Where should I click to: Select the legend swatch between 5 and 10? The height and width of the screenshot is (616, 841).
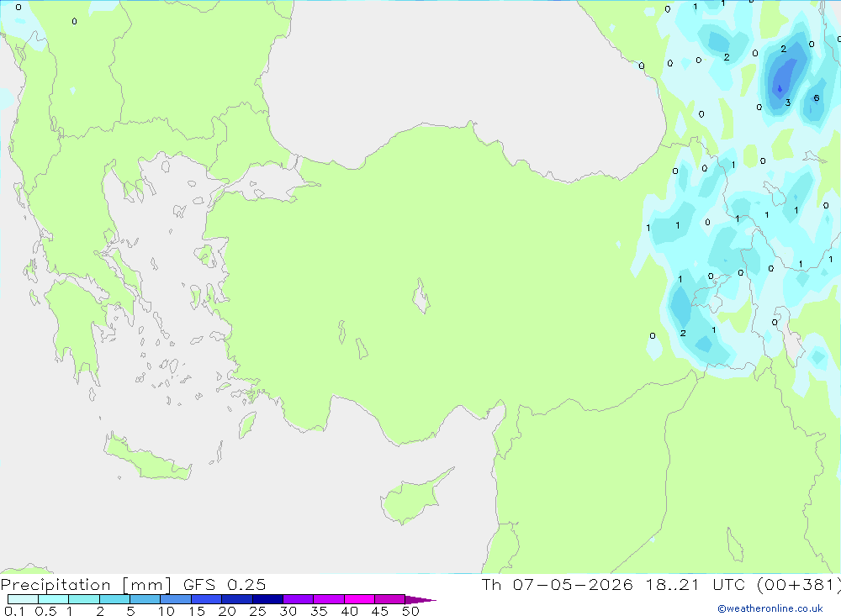tap(145, 599)
